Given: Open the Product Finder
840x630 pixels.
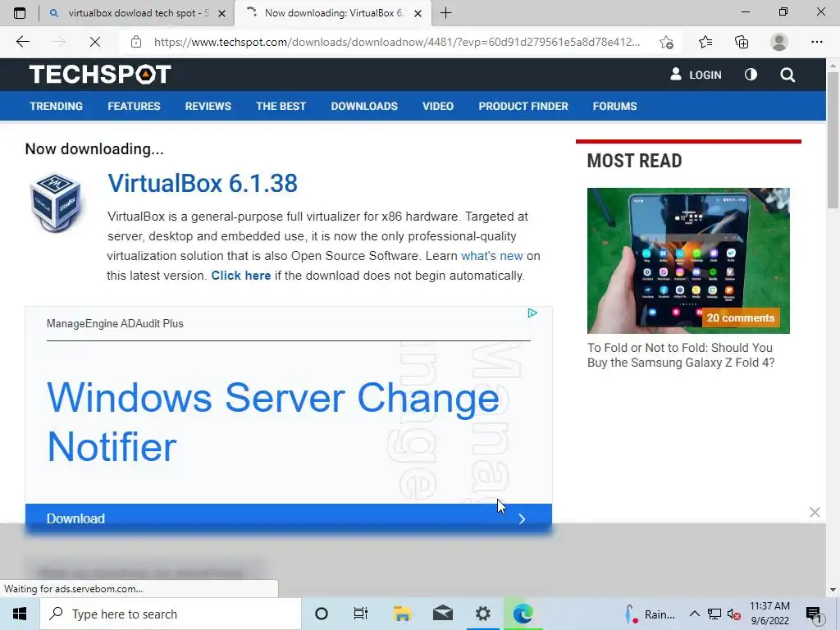Looking at the screenshot, I should (x=523, y=106).
